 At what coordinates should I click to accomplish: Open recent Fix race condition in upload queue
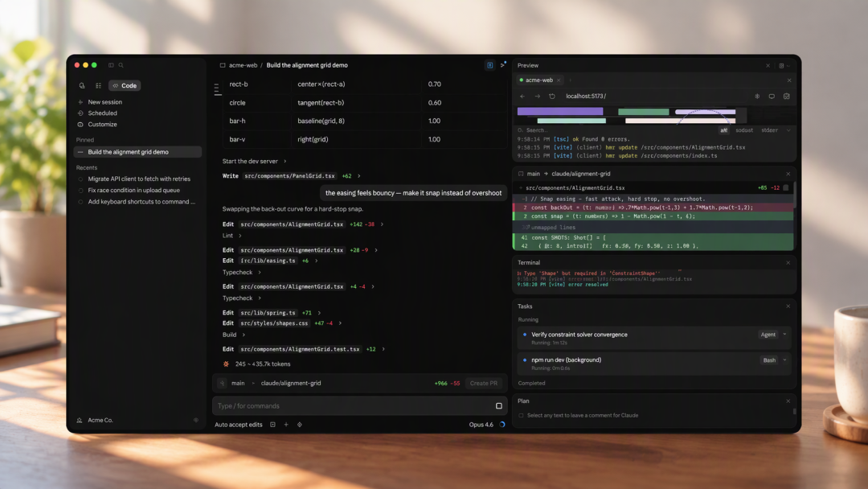tap(134, 190)
